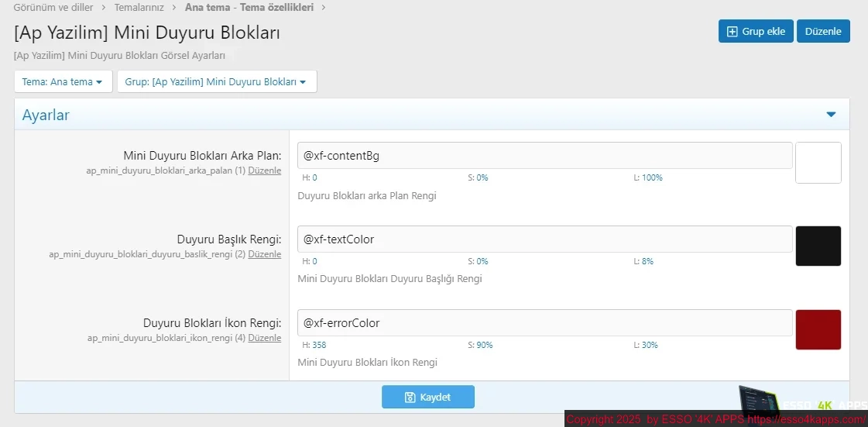Viewport: 868px width, 427px height.
Task: Click into the @xf-textColor input field
Action: [544, 239]
